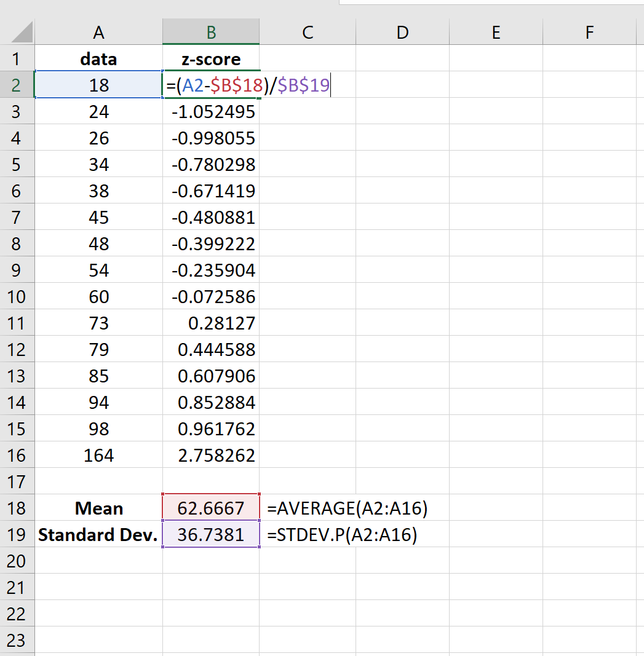Select row 16 header
Viewport: 644px width, 656px height.
[x=17, y=456]
